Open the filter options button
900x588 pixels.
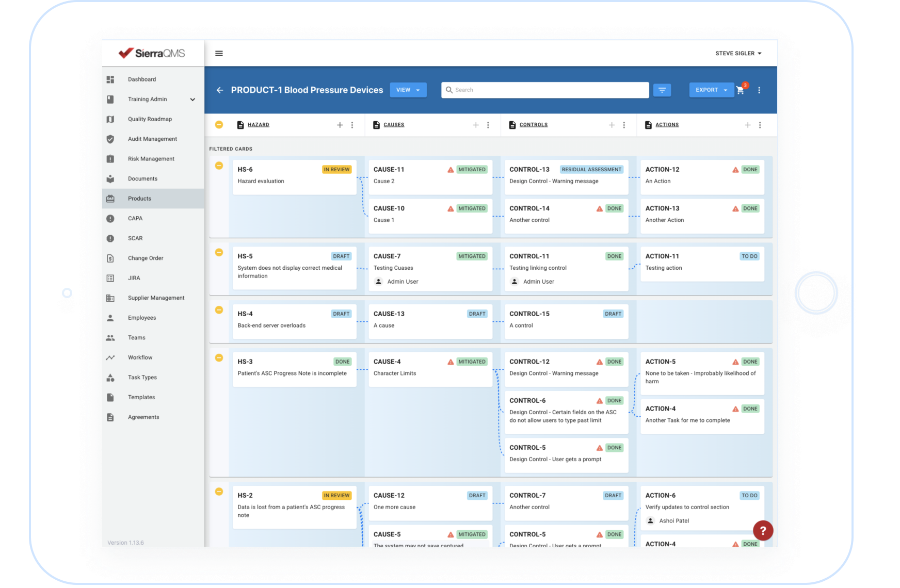pyautogui.click(x=662, y=90)
